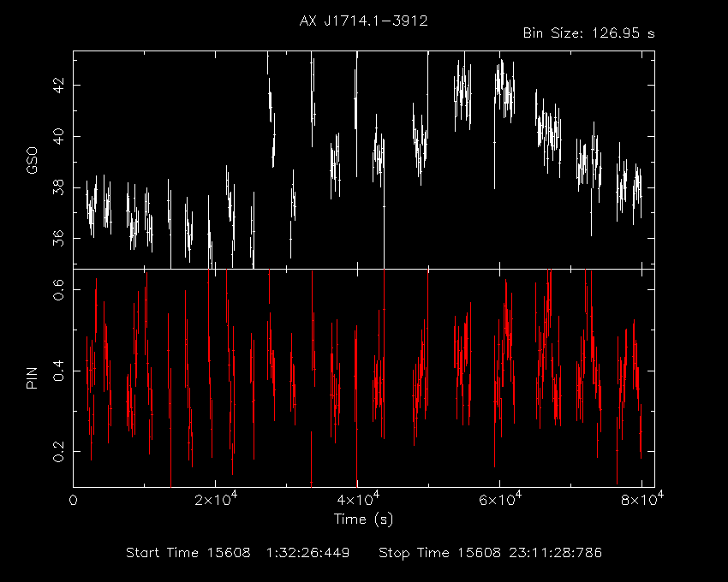728x582 pixels.
Task: Click the x-axis tick label 6×10^4
Action: coord(500,499)
